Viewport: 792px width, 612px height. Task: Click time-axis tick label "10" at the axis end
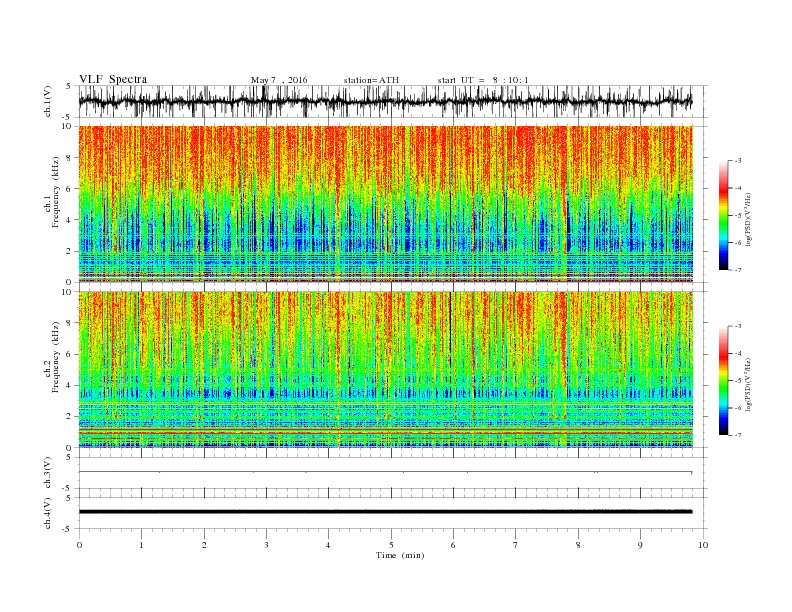[703, 545]
